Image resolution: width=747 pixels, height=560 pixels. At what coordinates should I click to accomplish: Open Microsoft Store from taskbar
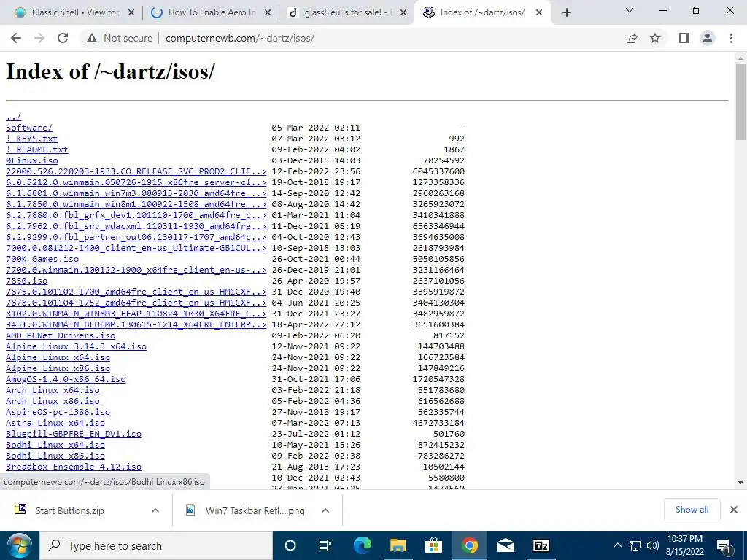[433, 545]
